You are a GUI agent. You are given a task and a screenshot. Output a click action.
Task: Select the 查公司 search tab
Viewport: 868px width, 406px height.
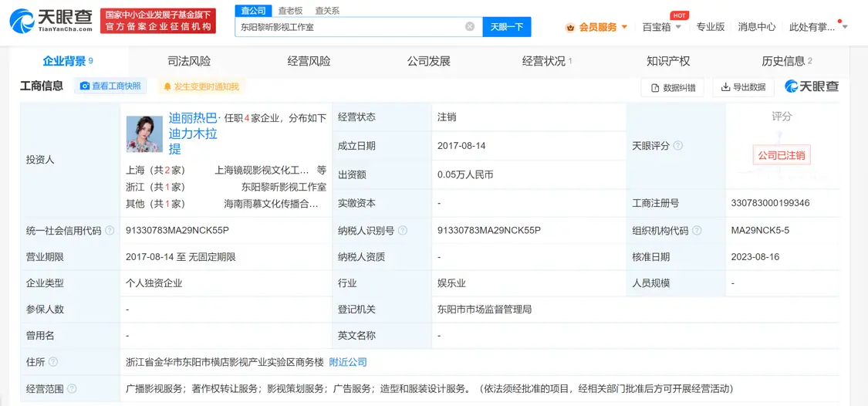(x=254, y=11)
